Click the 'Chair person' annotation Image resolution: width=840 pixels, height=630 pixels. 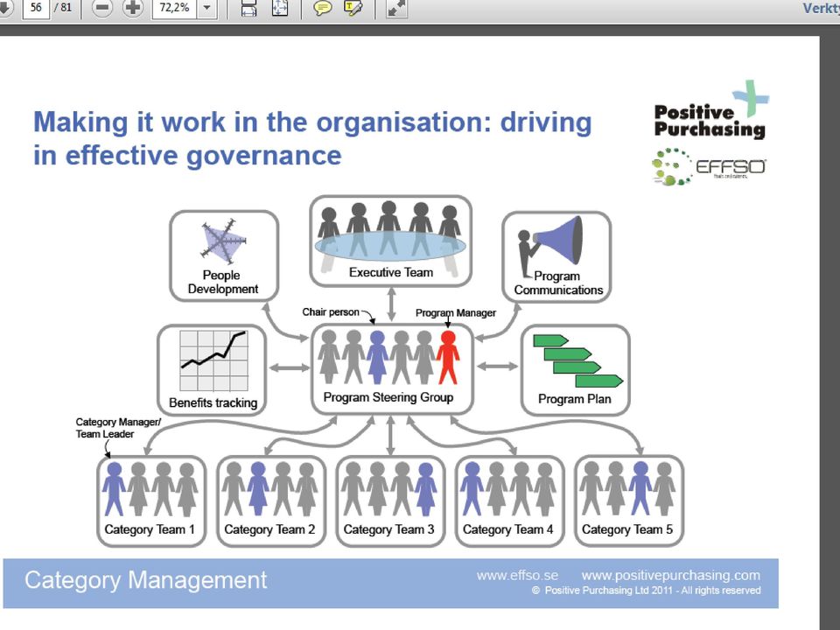(331, 311)
